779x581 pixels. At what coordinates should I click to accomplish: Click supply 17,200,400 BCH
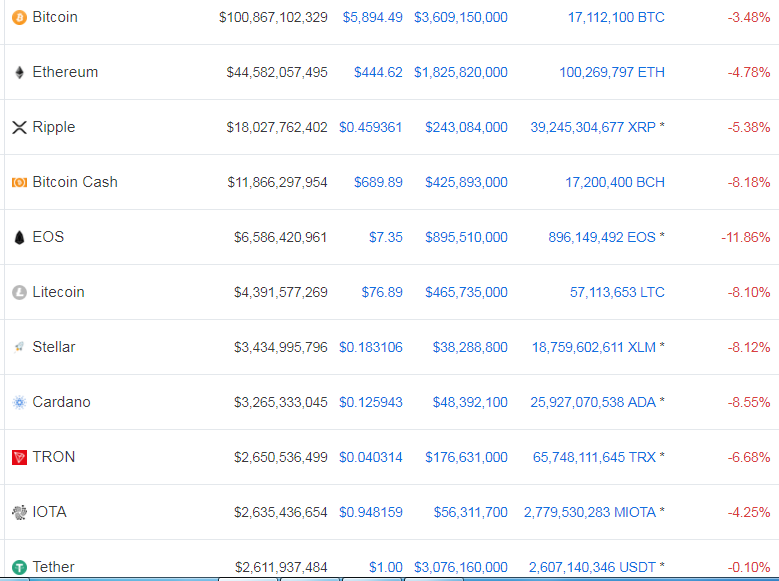[615, 182]
